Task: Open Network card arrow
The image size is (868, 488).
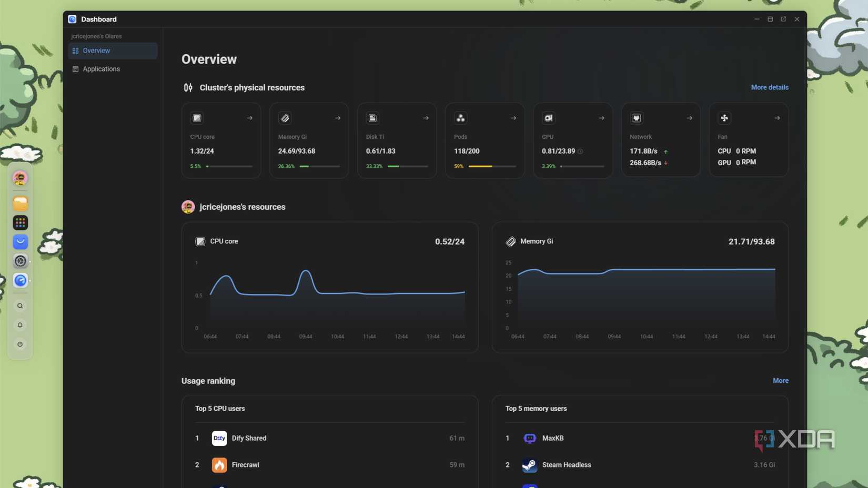Action: click(x=690, y=118)
